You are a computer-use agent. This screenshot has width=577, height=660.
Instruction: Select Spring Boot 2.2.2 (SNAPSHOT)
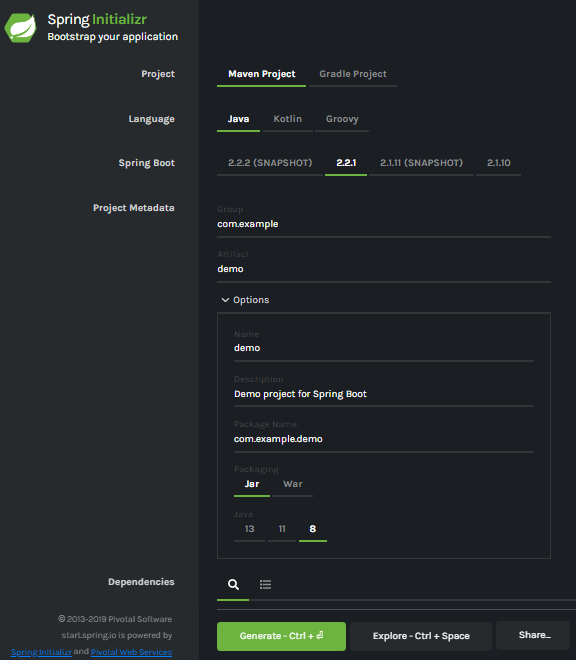[270, 163]
